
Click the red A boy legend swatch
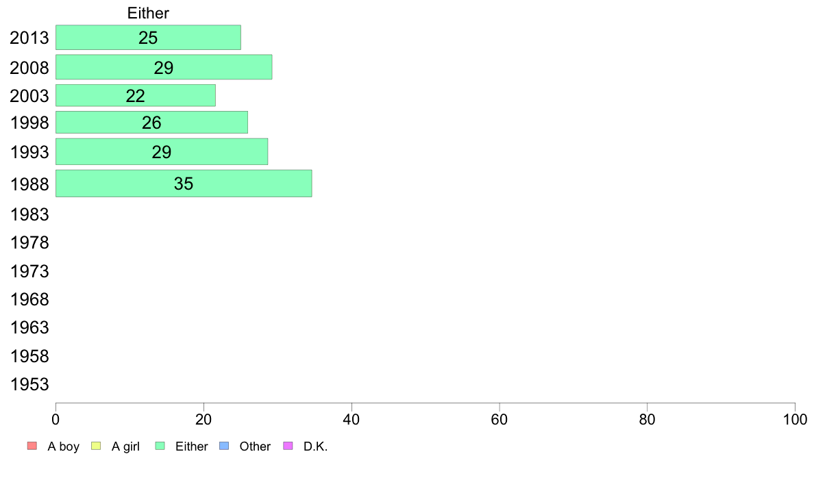pos(32,446)
